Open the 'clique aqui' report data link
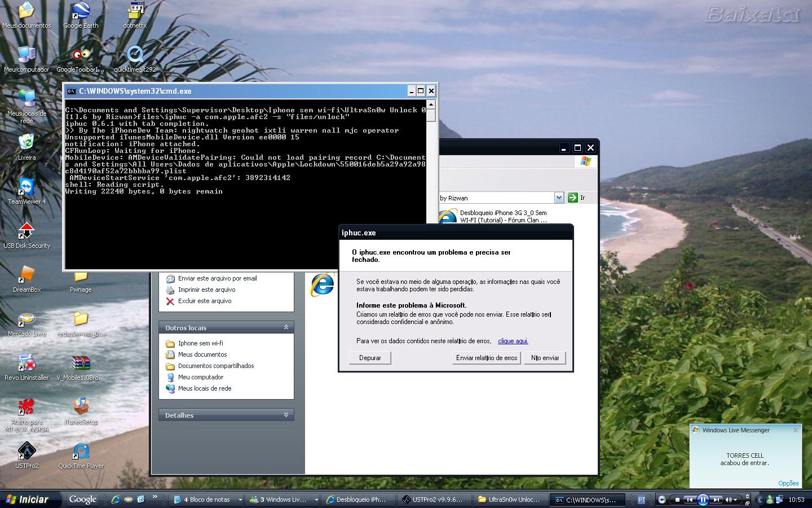This screenshot has height=508, width=812. click(513, 341)
